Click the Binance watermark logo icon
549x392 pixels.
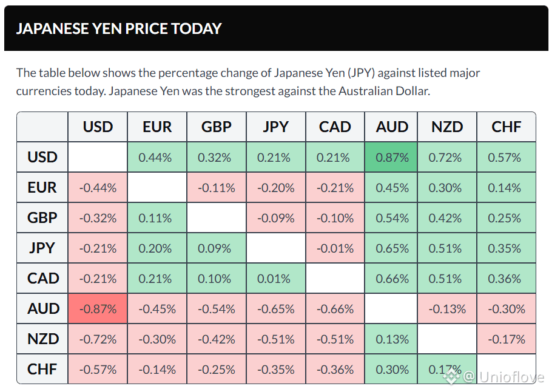click(x=451, y=377)
